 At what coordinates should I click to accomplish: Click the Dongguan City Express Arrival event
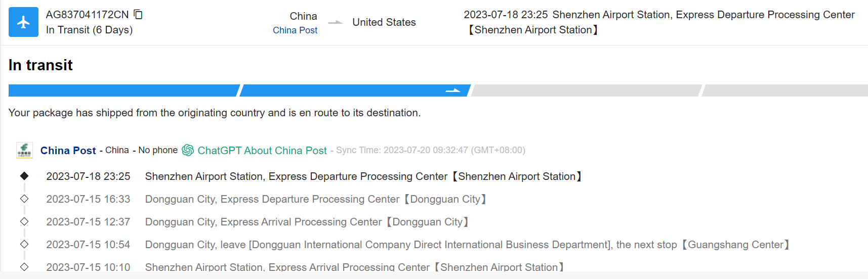[307, 222]
